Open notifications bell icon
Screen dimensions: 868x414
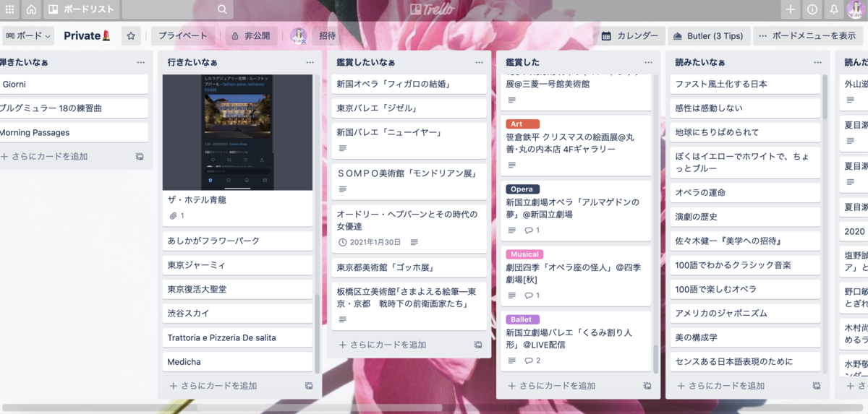pos(834,9)
